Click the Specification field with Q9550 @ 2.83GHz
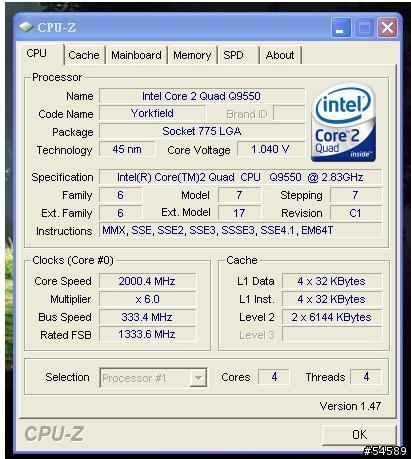Image resolution: width=411 pixels, height=459 pixels. click(240, 177)
